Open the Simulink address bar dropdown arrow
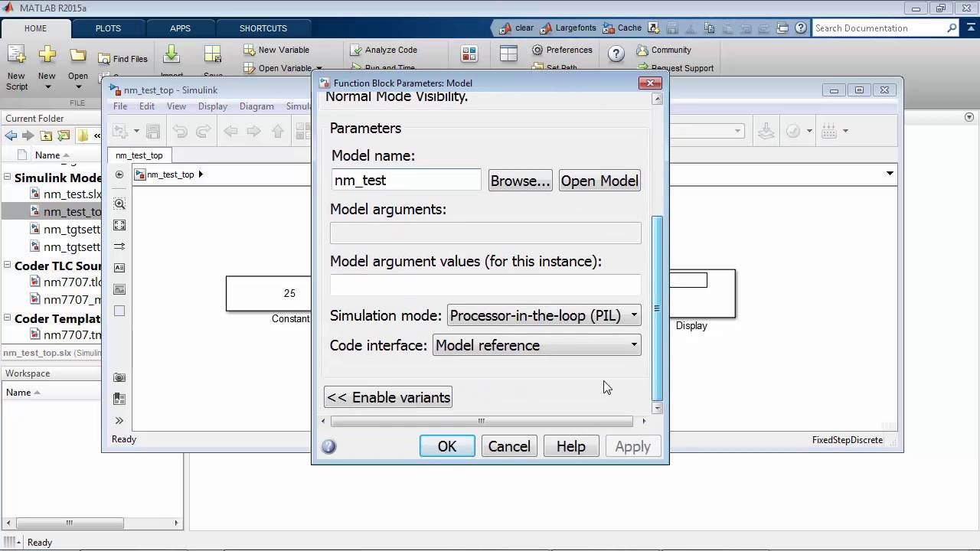Image resolution: width=980 pixels, height=551 pixels. 890,174
